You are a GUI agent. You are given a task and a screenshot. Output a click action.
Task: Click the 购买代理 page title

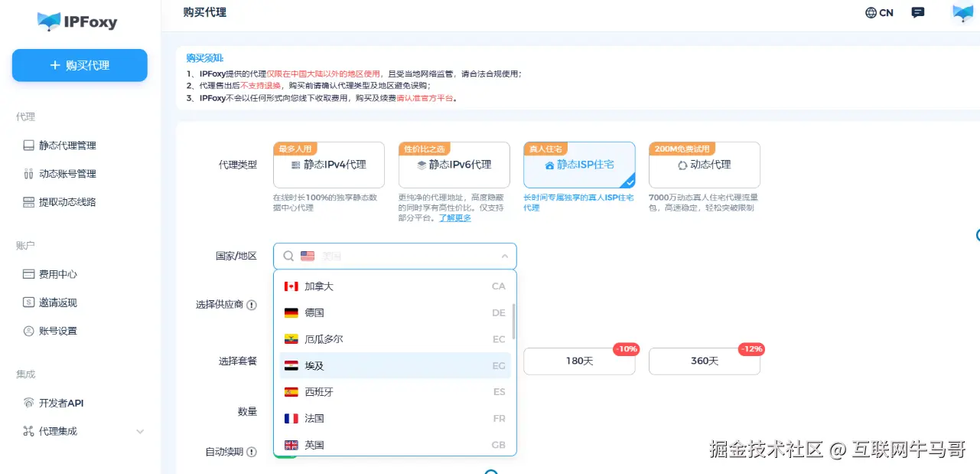click(x=205, y=12)
